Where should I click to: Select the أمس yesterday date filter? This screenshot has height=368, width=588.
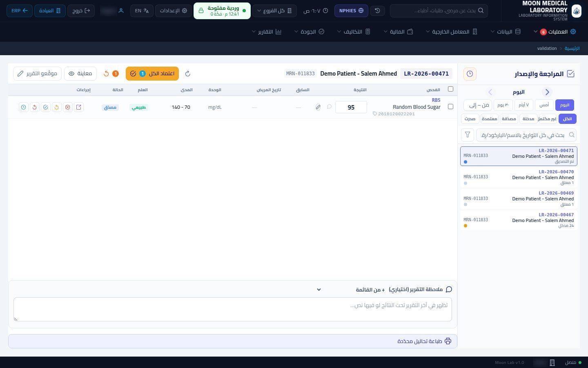pyautogui.click(x=544, y=105)
